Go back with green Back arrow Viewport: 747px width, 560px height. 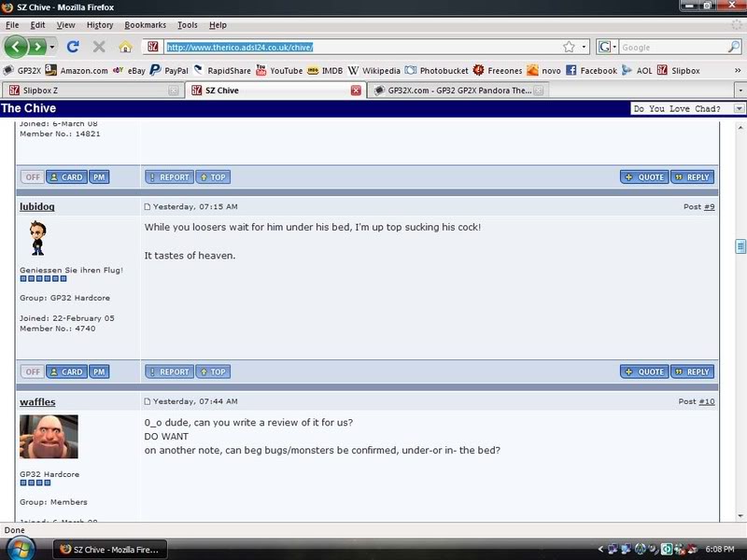tap(15, 47)
